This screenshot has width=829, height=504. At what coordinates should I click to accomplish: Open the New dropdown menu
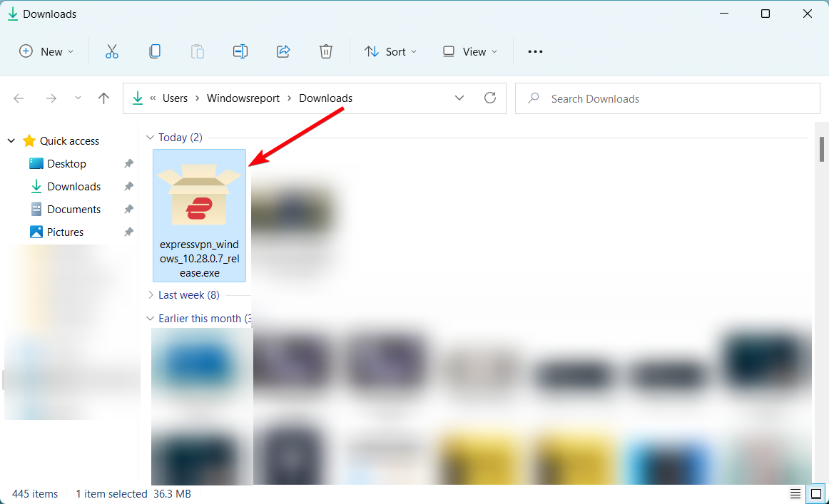point(46,51)
